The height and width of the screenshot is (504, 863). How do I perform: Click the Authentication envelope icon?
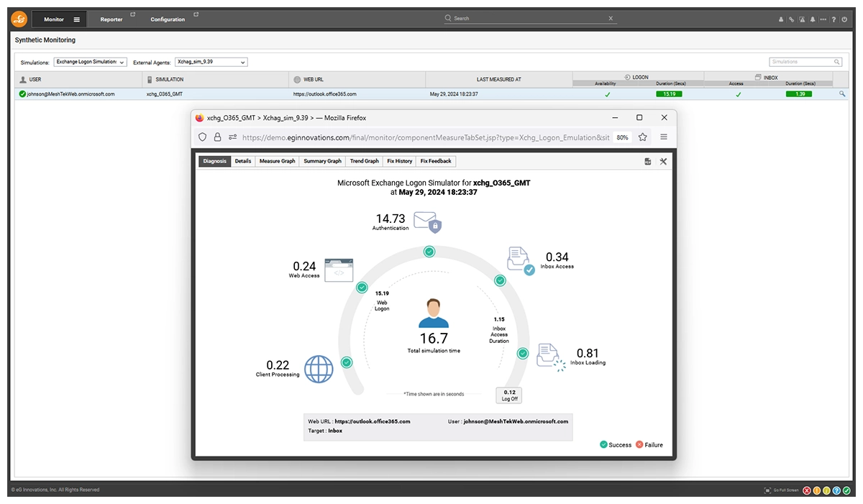point(427,221)
